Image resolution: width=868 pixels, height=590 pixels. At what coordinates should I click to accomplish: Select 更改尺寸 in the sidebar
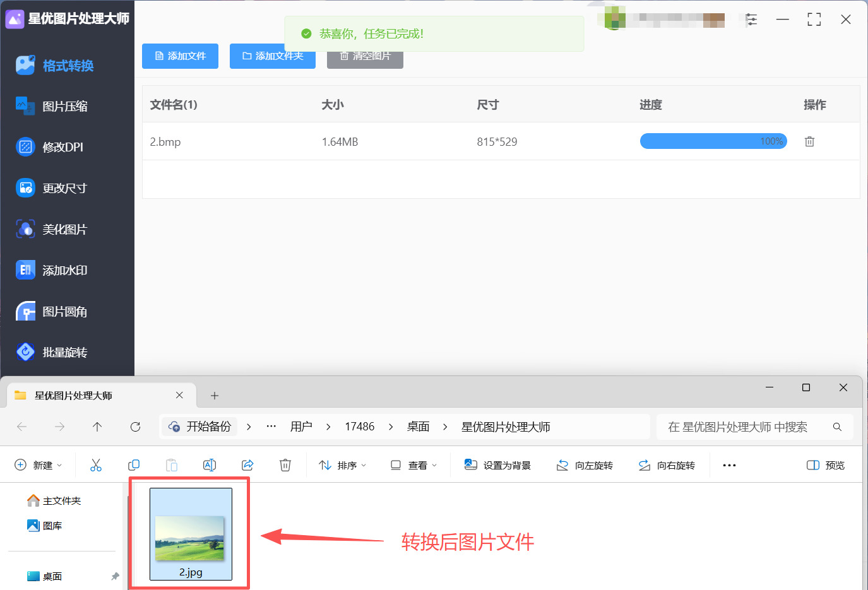[x=51, y=188]
